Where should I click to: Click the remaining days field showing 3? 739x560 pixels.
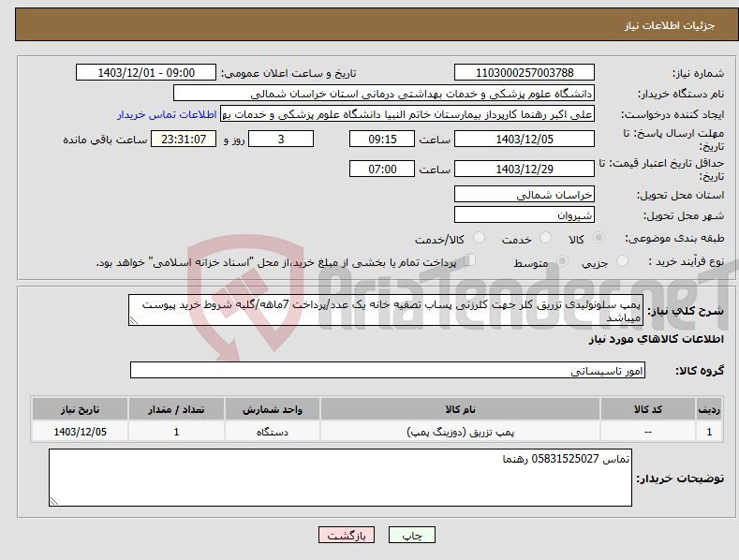pyautogui.click(x=281, y=139)
